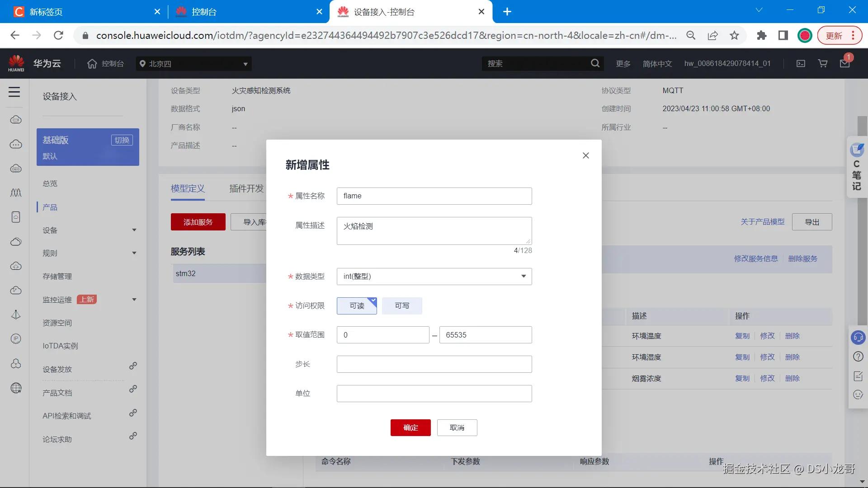
Task: Switch to the 模型定义 tab
Action: [188, 189]
